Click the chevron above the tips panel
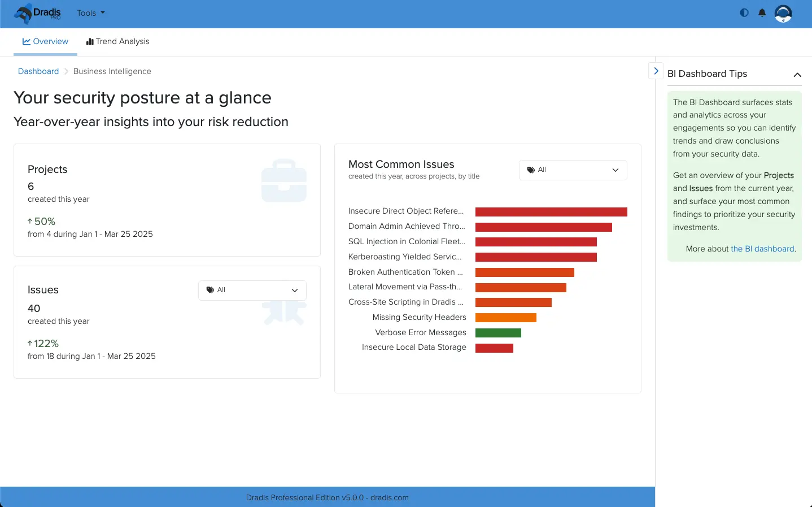This screenshot has width=812, height=507. click(797, 75)
